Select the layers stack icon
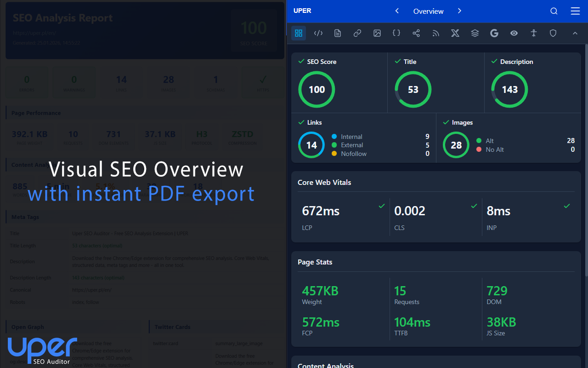The image size is (588, 368). click(x=475, y=33)
